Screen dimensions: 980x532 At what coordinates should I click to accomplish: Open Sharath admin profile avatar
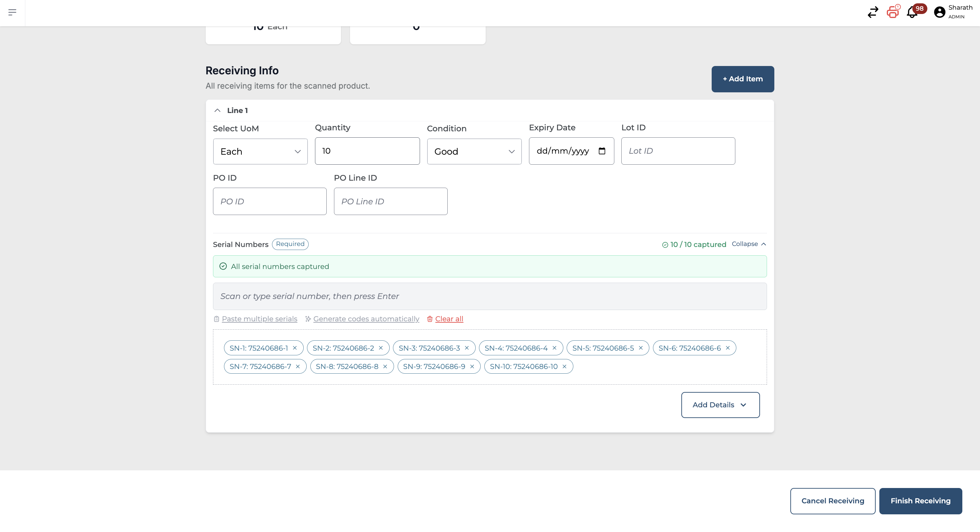click(x=939, y=12)
